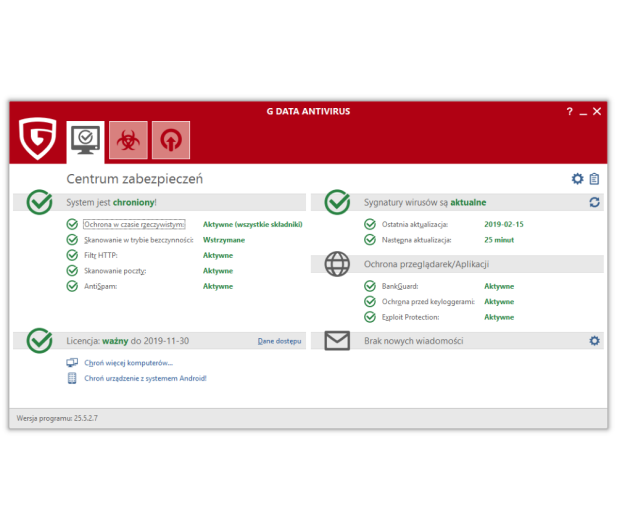Open Chroń więcej komputerów link
617x530 pixels.
(129, 362)
